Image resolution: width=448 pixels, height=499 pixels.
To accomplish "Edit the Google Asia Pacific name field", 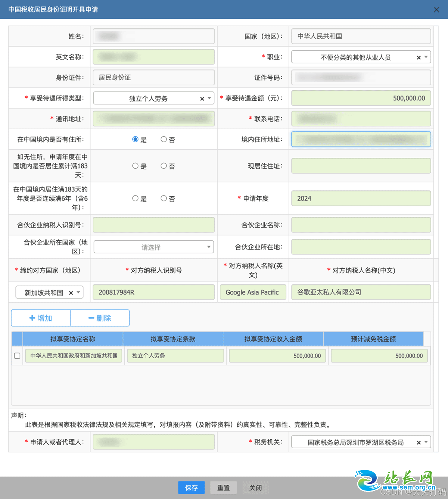I will [253, 292].
